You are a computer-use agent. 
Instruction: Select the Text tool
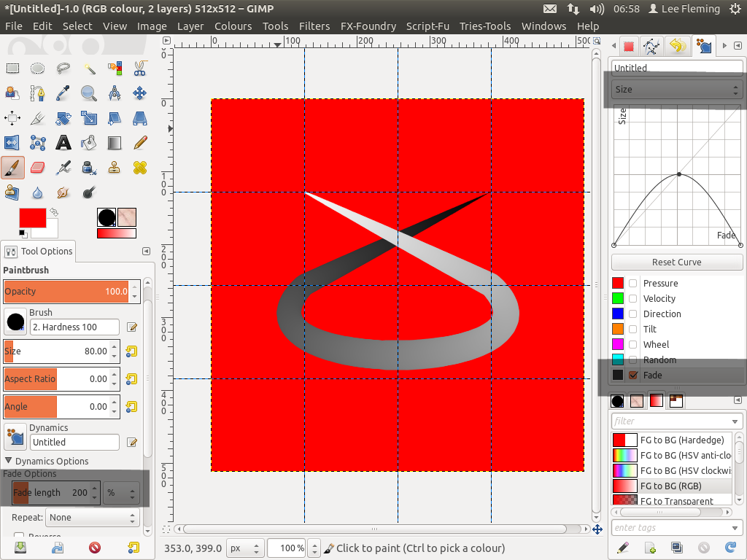[x=63, y=143]
